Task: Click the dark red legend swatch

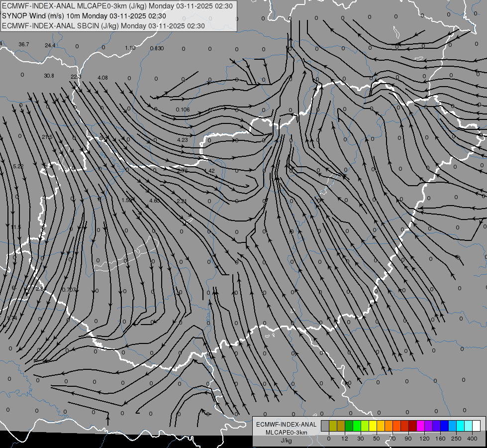Action: click(x=412, y=426)
